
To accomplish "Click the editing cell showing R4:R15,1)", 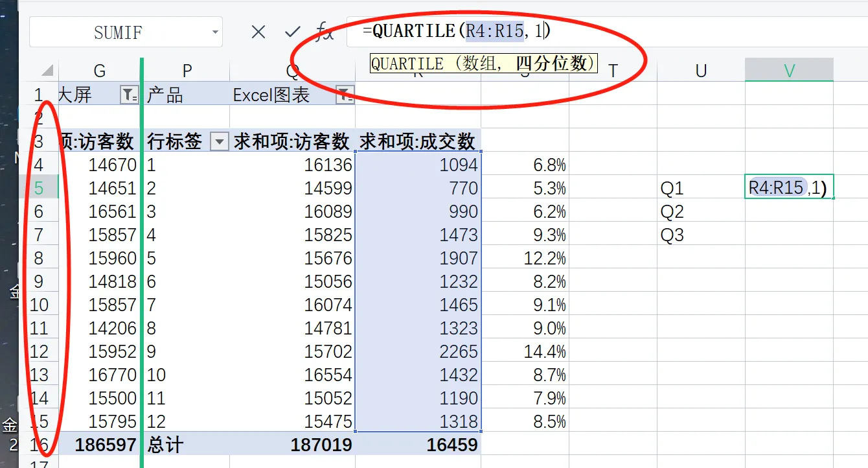I will coord(789,188).
